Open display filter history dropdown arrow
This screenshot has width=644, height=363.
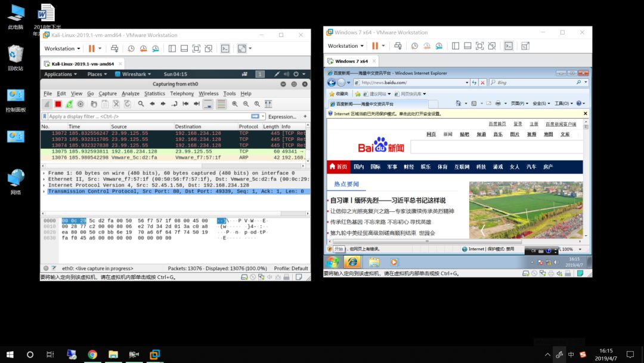264,116
